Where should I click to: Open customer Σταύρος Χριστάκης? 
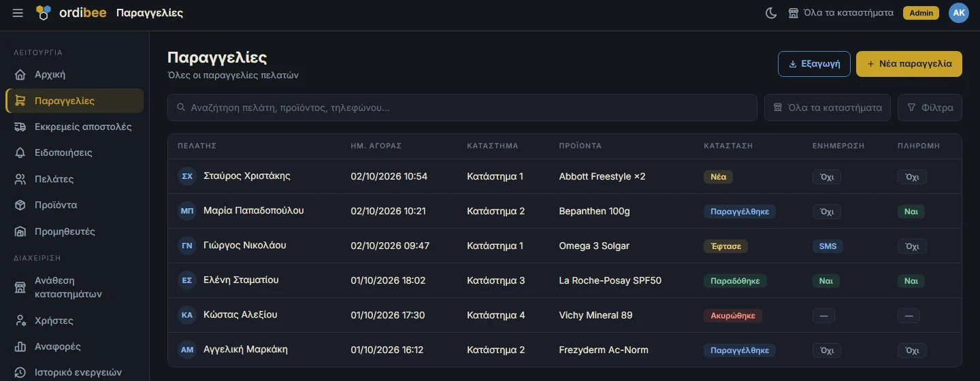tap(247, 176)
